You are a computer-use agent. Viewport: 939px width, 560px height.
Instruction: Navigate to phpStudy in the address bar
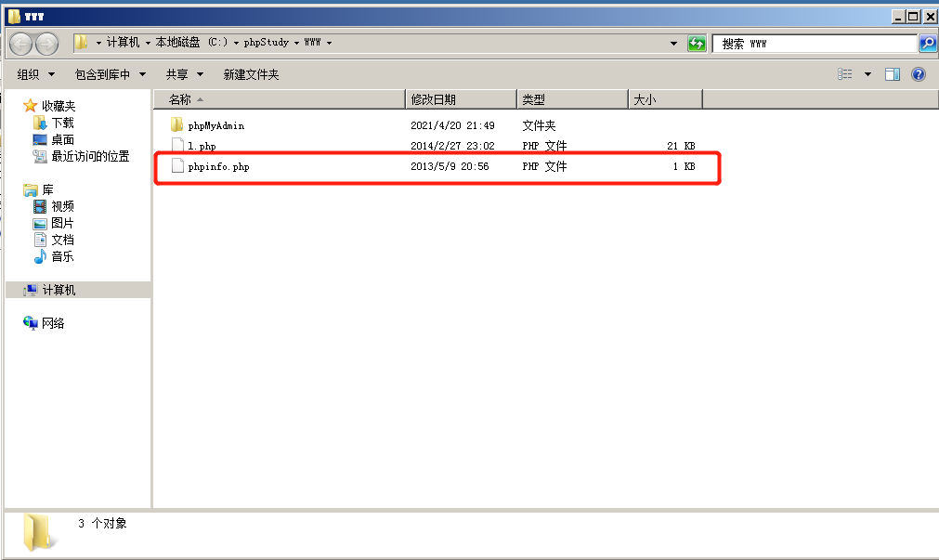266,43
